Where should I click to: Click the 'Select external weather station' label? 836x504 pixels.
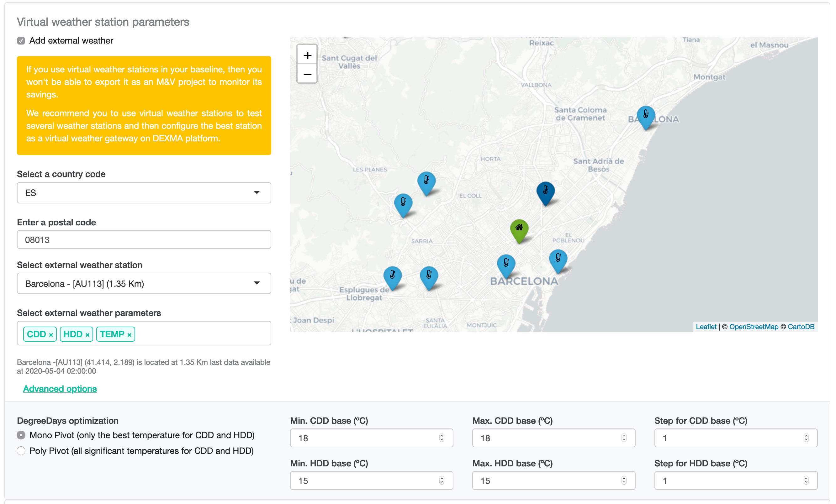(79, 265)
